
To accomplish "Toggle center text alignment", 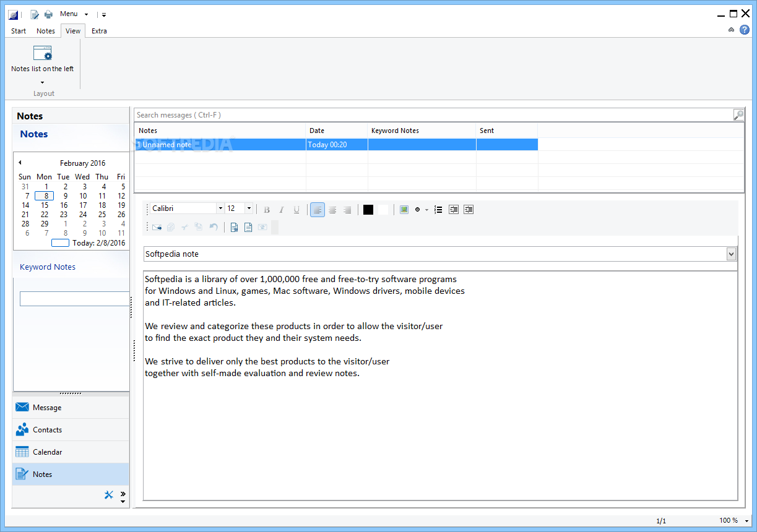I will point(332,210).
